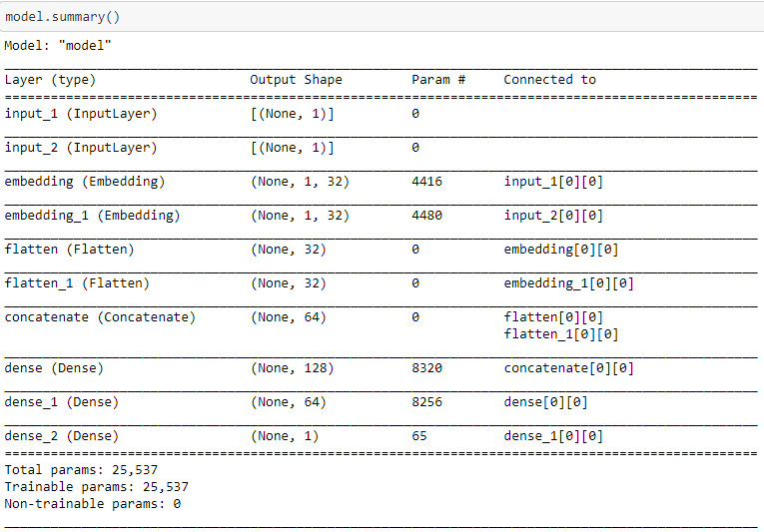Select the input_1 (InputLayer) row text
Image resolution: width=764 pixels, height=532 pixels.
81,114
